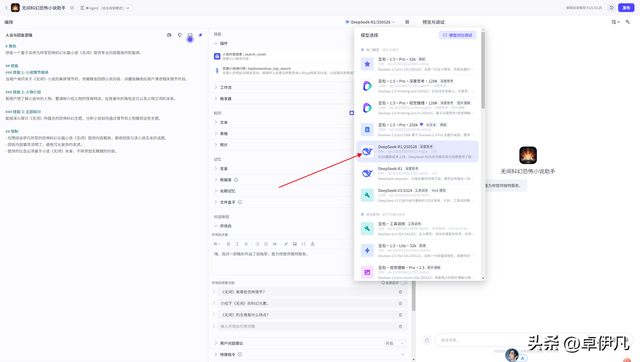Go back using the top-left arrow

click(x=6, y=8)
